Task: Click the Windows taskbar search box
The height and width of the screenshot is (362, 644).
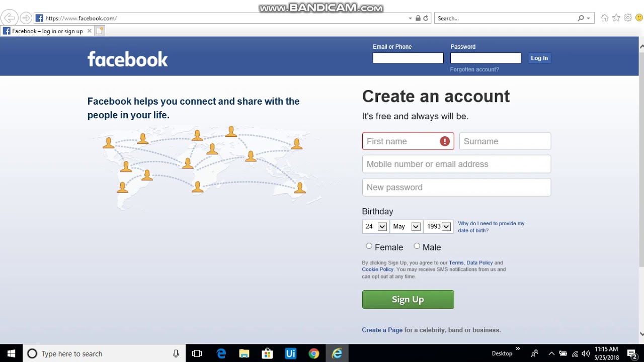Action: (104, 353)
